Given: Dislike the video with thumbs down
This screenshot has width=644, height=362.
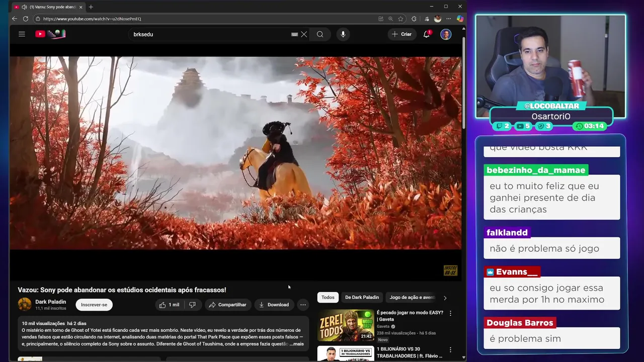Looking at the screenshot, I should (192, 305).
